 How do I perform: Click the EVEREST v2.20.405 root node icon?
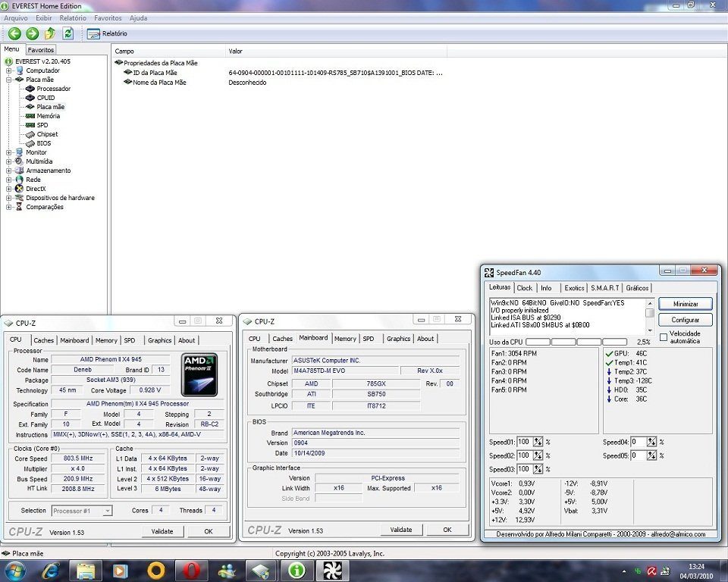click(x=8, y=61)
